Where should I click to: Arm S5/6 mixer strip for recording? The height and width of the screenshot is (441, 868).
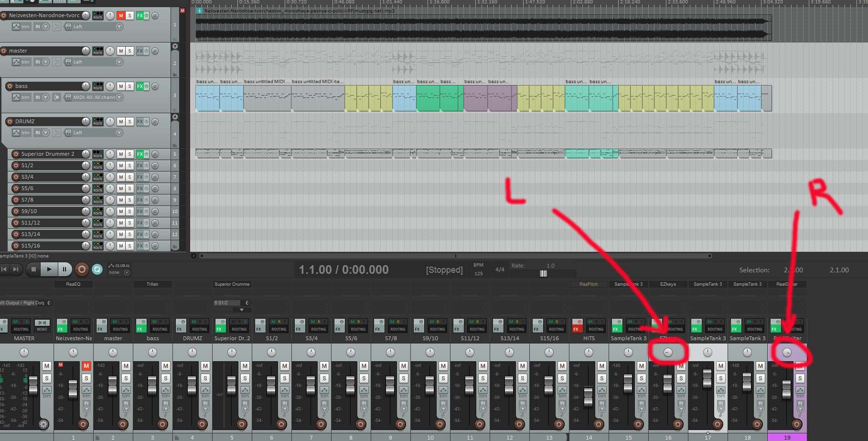[x=361, y=424]
